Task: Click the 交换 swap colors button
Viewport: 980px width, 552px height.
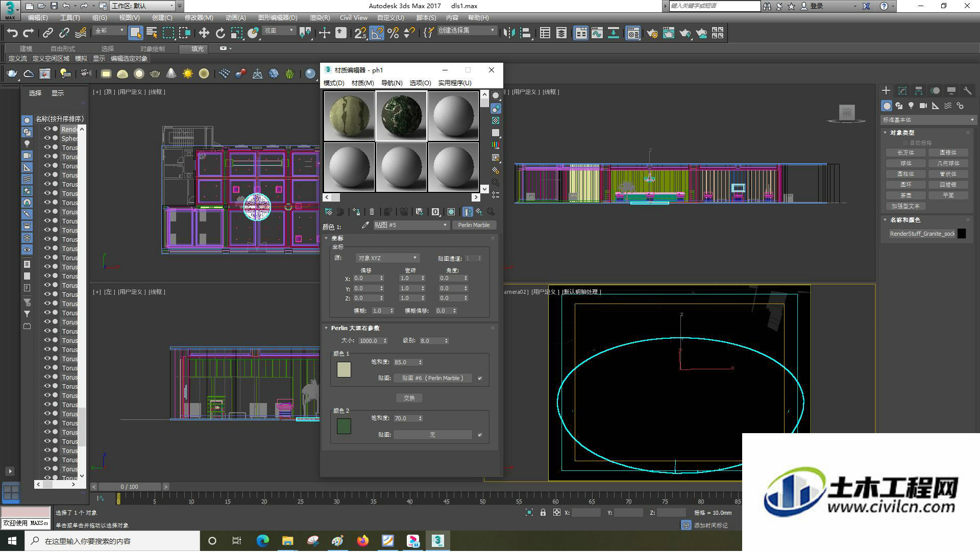Action: click(x=409, y=398)
